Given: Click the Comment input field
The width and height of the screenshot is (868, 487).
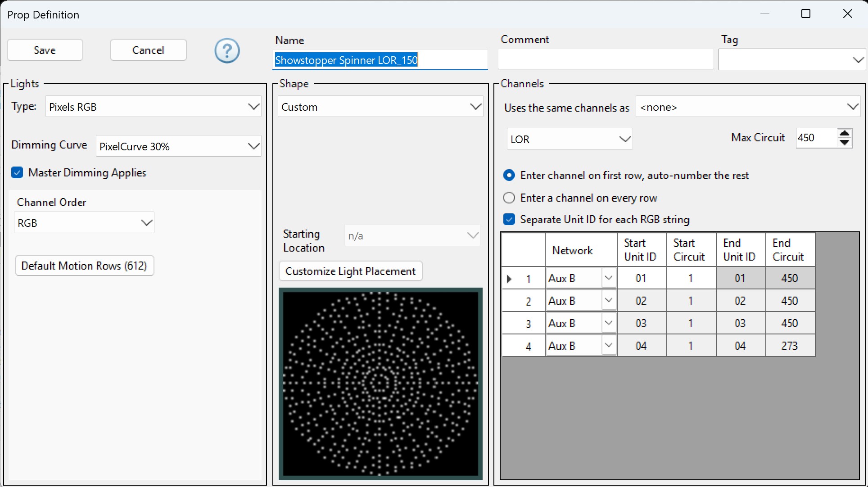Looking at the screenshot, I should [x=605, y=59].
